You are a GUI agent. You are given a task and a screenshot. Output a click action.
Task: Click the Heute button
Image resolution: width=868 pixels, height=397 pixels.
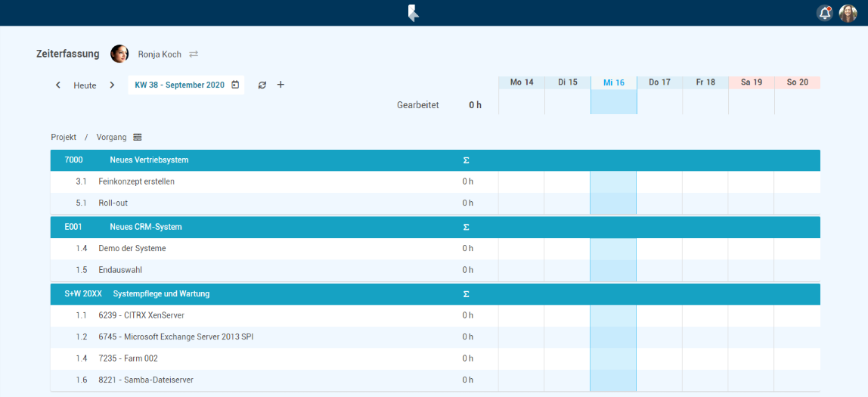85,85
